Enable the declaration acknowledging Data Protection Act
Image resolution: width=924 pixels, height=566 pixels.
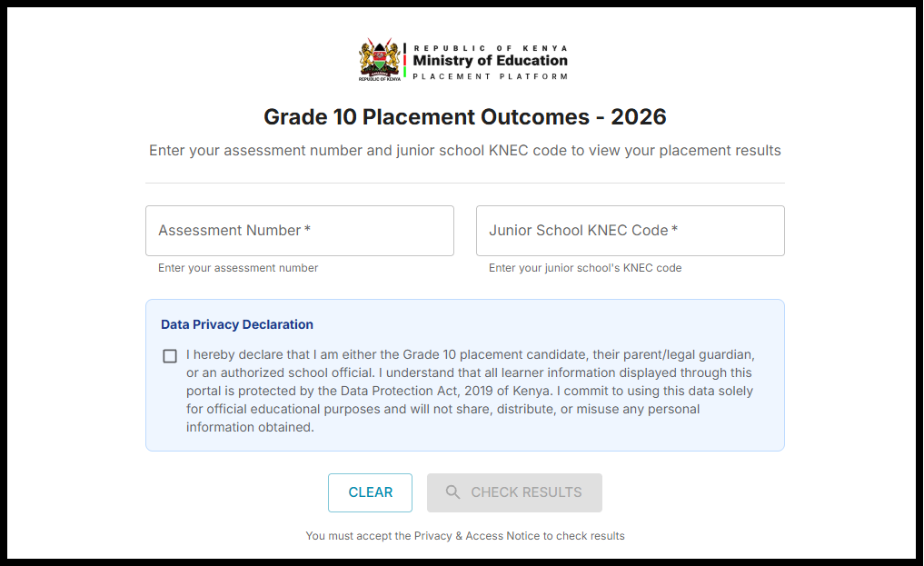point(169,356)
